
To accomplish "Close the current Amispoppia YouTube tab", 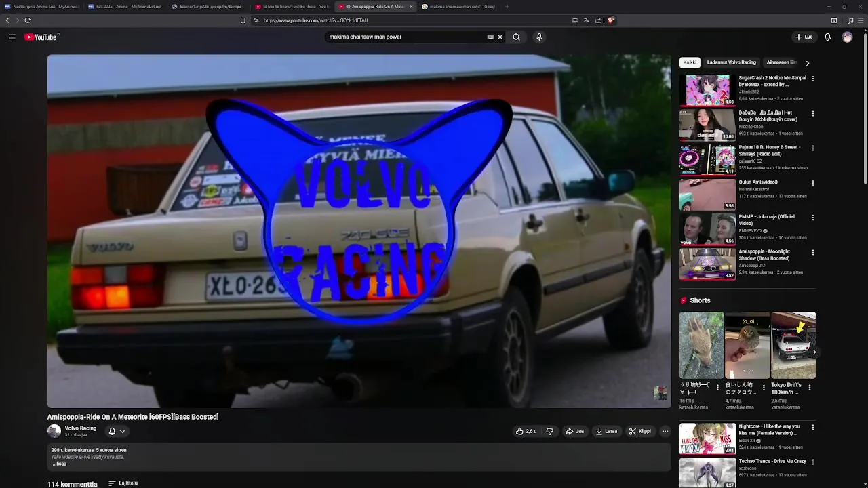I will coord(411,7).
